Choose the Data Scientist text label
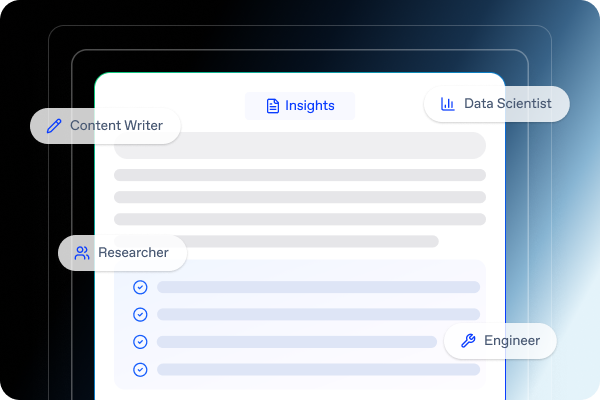600x400 pixels. tap(508, 104)
